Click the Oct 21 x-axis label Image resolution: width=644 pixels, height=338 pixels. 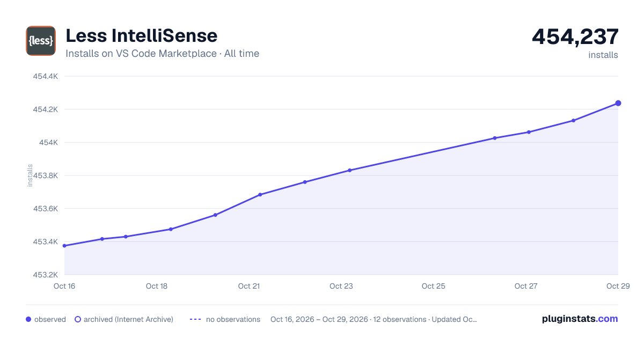tap(249, 286)
